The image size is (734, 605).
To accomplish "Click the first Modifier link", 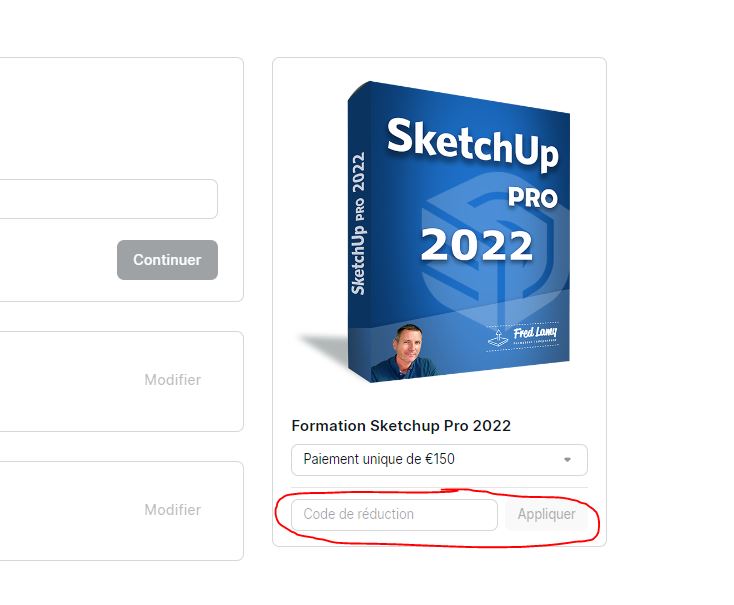I will click(x=172, y=380).
